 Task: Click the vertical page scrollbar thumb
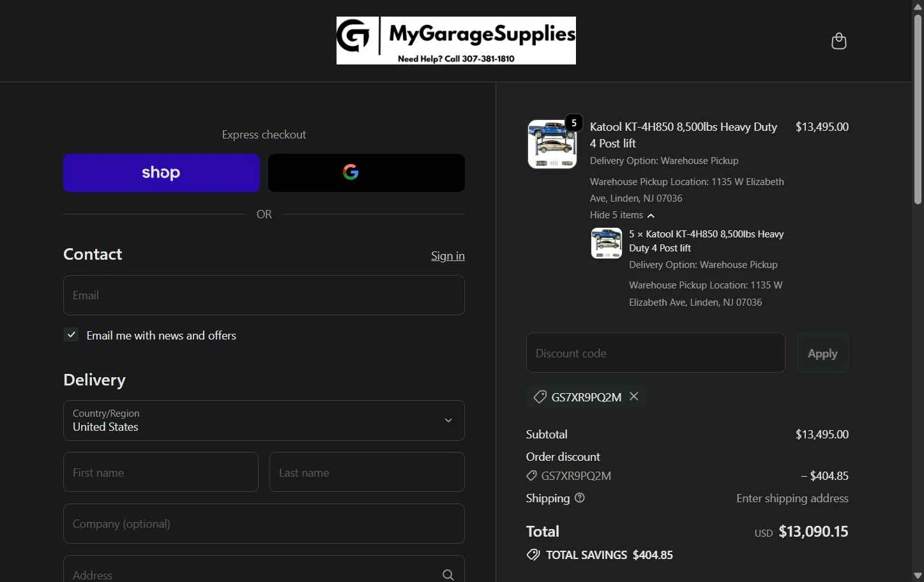pos(918,108)
